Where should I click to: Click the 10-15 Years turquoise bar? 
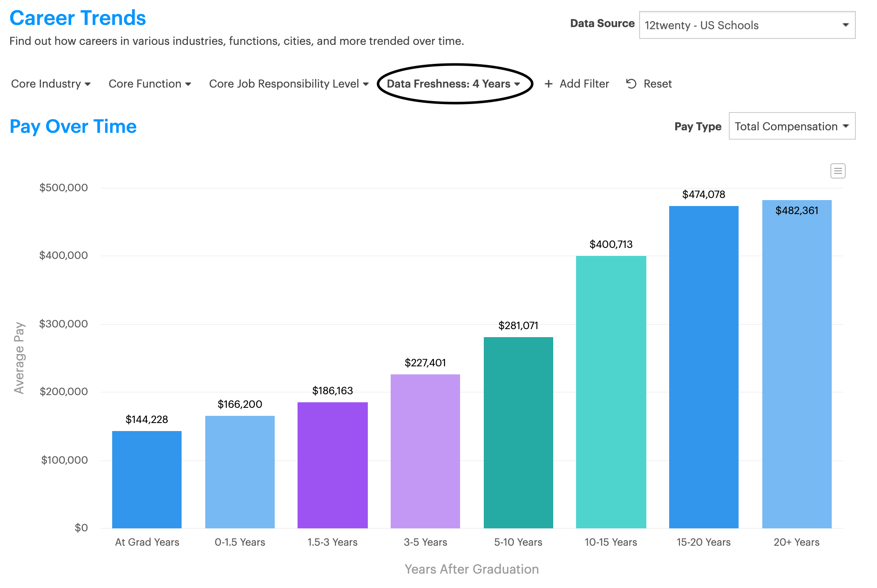[x=611, y=392]
